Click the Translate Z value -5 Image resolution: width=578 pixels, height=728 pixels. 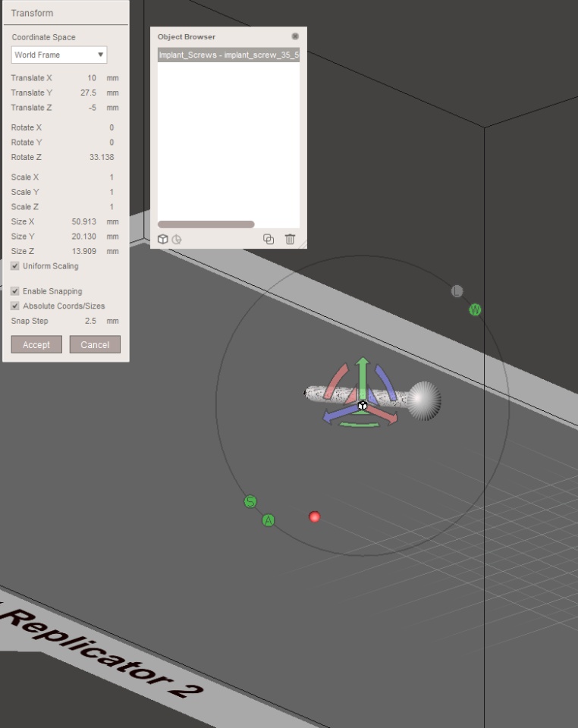click(x=93, y=108)
